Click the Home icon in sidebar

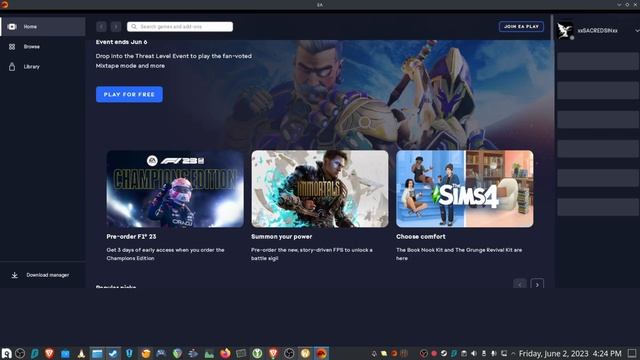(x=12, y=27)
